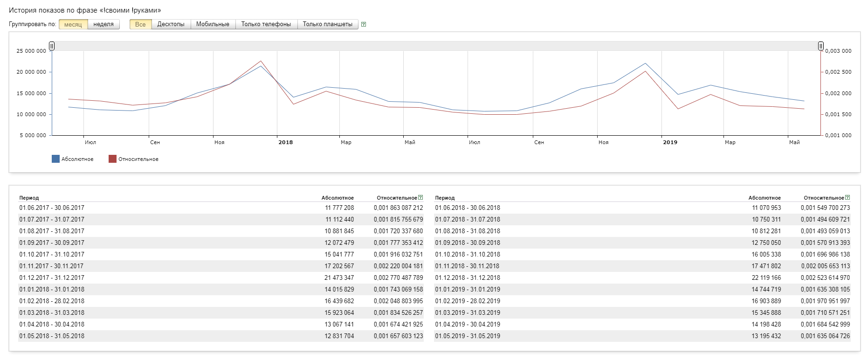Screen dimensions: 868x361
Task: Click help icon beside right Относительное column header
Action: tap(847, 197)
